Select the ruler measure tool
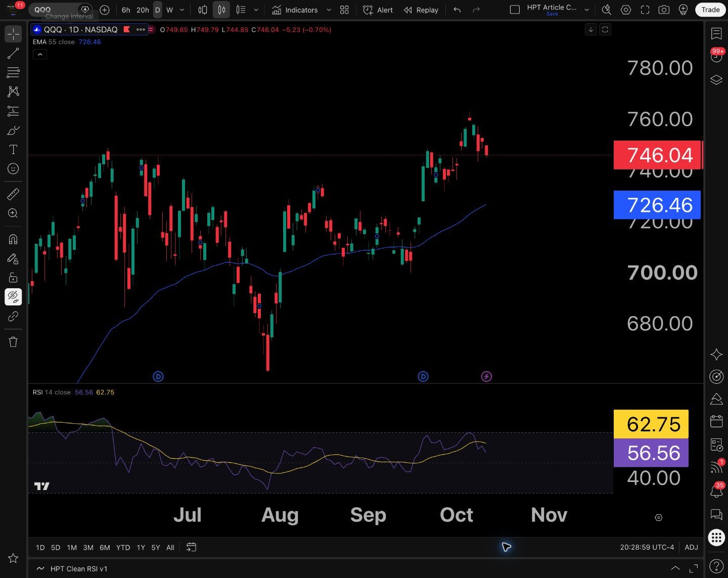The width and height of the screenshot is (728, 578). click(13, 194)
